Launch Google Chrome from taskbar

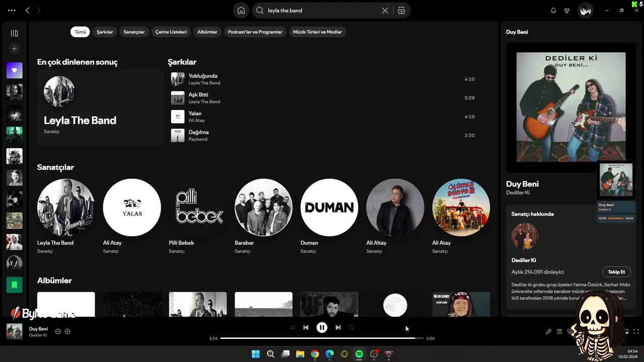click(315, 354)
